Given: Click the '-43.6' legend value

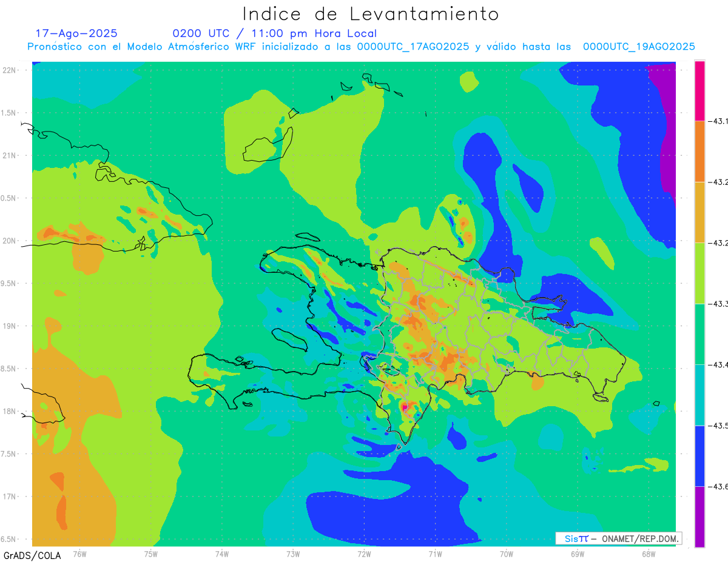Looking at the screenshot, I should (718, 486).
